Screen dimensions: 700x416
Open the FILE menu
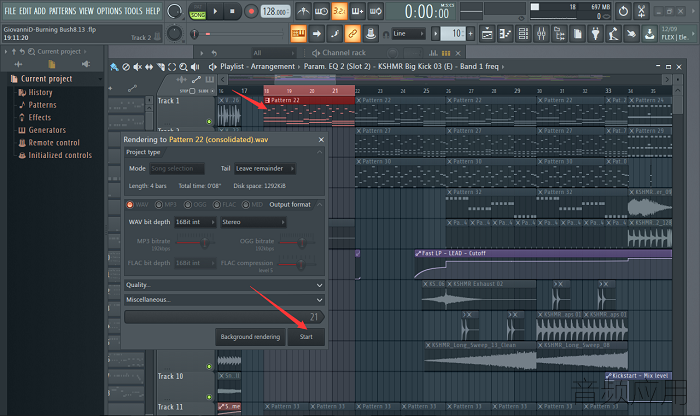pyautogui.click(x=10, y=11)
